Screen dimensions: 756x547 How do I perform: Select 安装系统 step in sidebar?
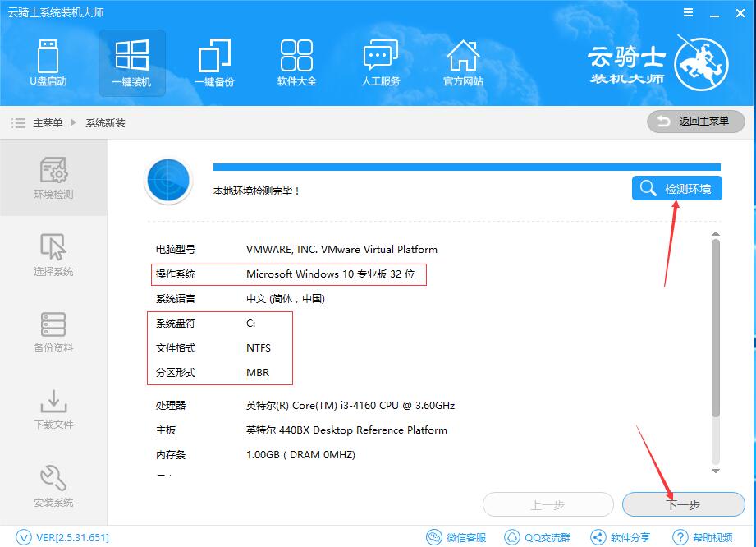click(x=53, y=485)
